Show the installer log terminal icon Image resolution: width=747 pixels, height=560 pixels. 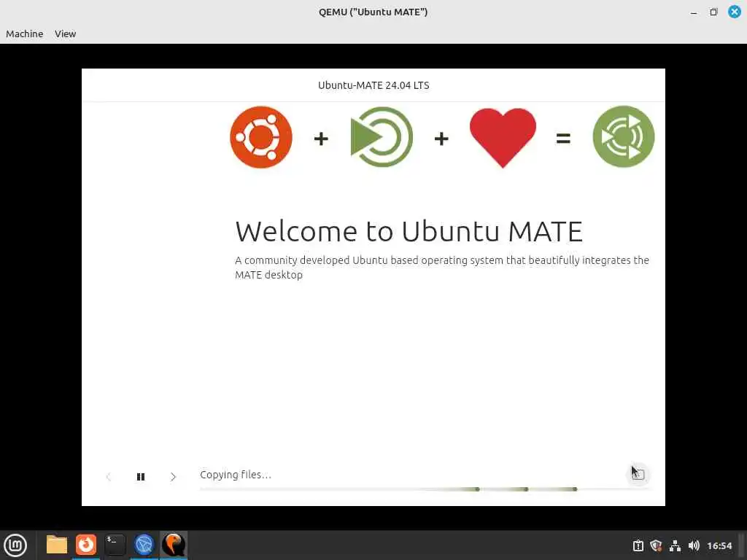(x=638, y=474)
